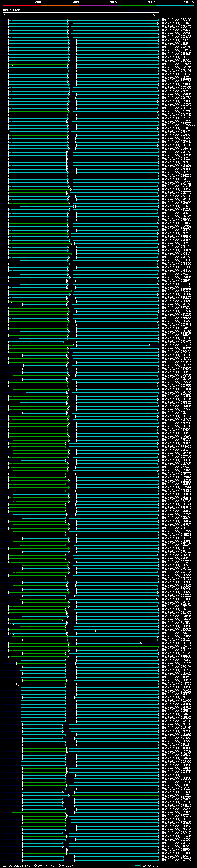Open hit UniRef100_Q9XGG8
The height and width of the screenshot is (868, 197).
177,37
